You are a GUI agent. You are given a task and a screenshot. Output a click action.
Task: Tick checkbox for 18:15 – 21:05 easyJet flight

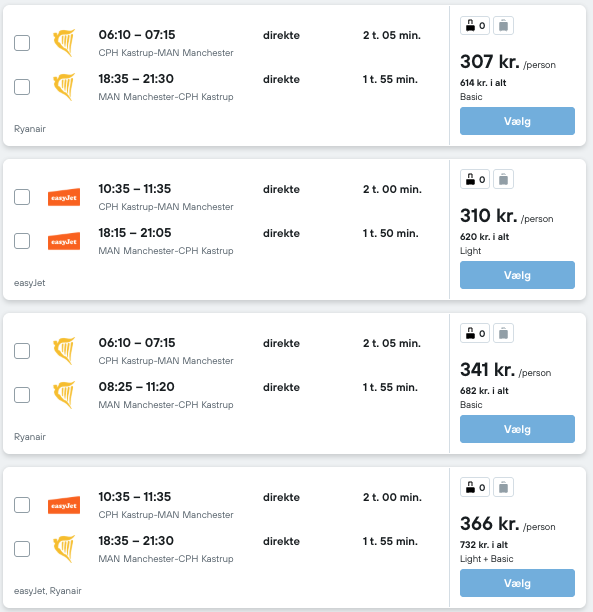coord(22,241)
